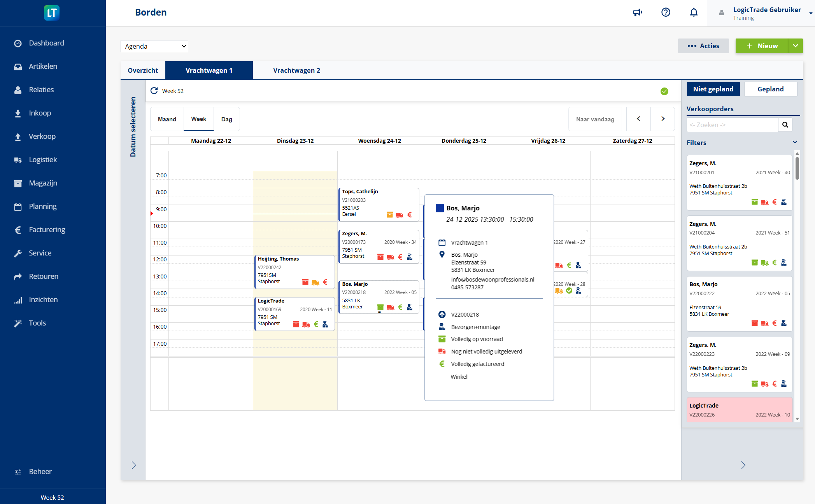The width and height of the screenshot is (815, 504).
Task: Click the Acties button
Action: [703, 46]
